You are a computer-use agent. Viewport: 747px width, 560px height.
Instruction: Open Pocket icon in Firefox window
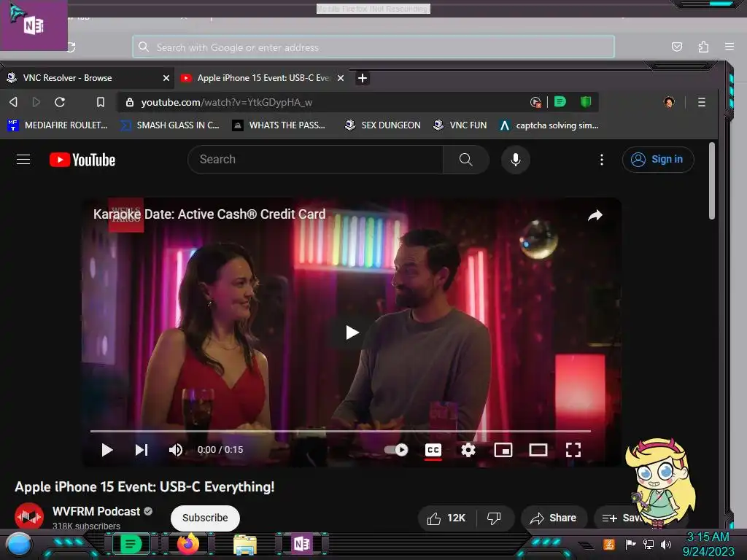(676, 47)
